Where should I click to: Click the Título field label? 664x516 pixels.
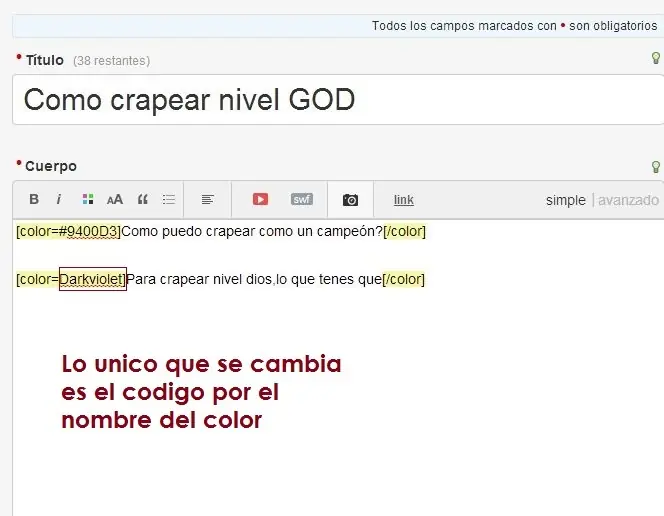[x=44, y=60]
